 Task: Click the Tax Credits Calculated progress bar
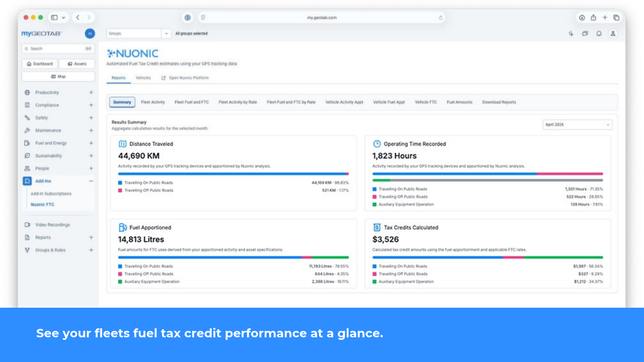488,257
